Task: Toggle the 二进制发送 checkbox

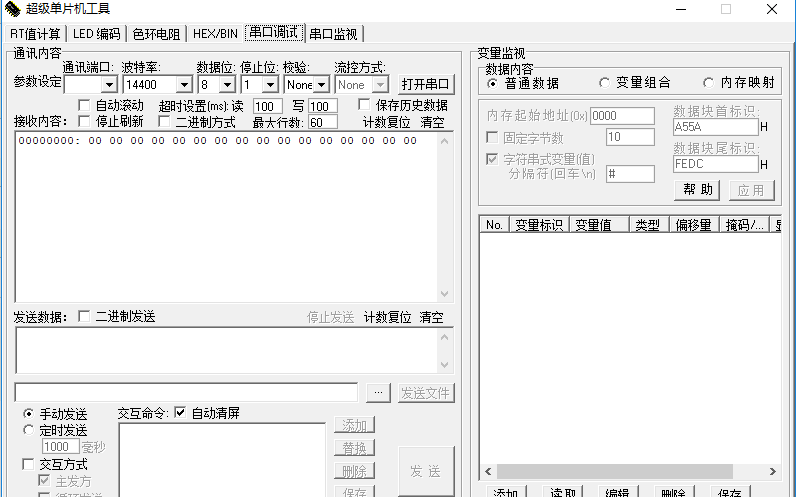Action: click(84, 316)
